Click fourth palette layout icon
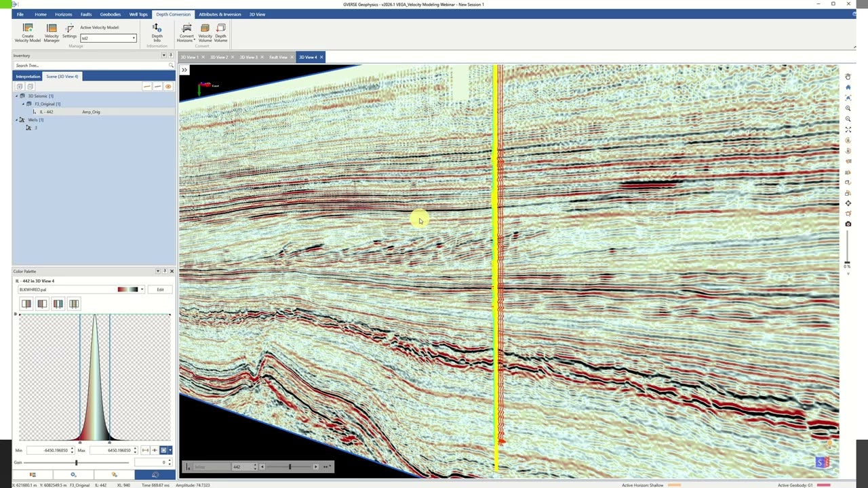This screenshot has height=488, width=868. pos(74,304)
